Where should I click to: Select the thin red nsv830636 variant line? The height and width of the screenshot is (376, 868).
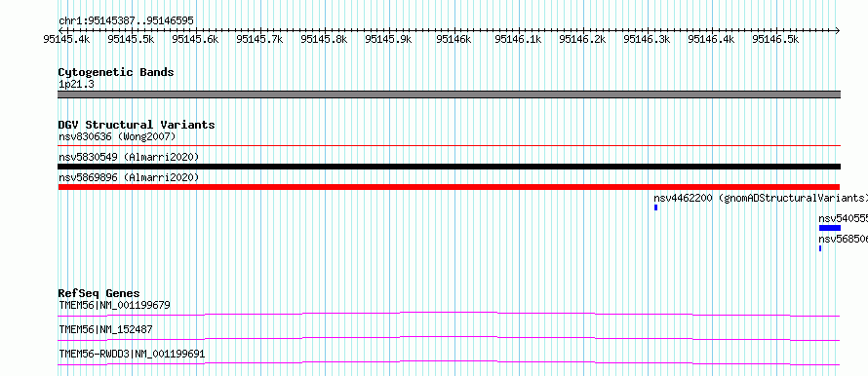pyautogui.click(x=449, y=145)
